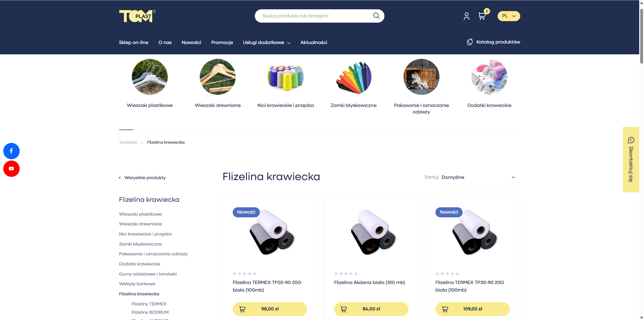Open the YouTube channel red icon

(11, 169)
